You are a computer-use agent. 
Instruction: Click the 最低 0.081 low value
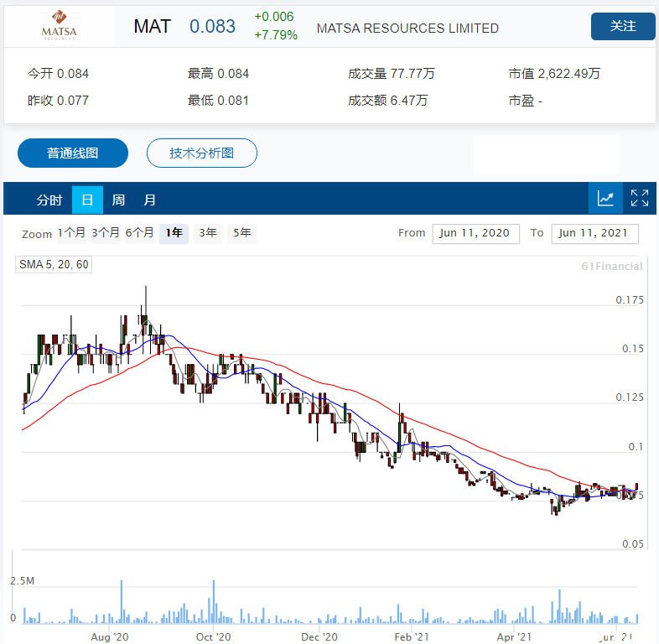tap(219, 101)
